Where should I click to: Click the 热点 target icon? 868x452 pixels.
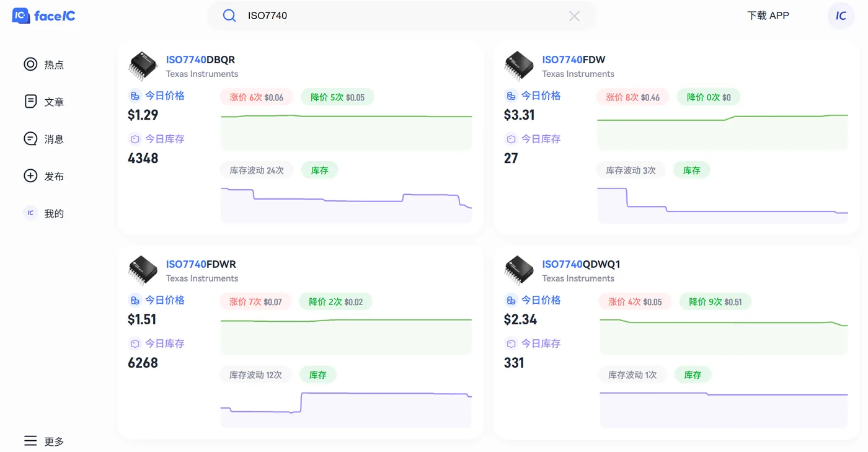click(30, 64)
